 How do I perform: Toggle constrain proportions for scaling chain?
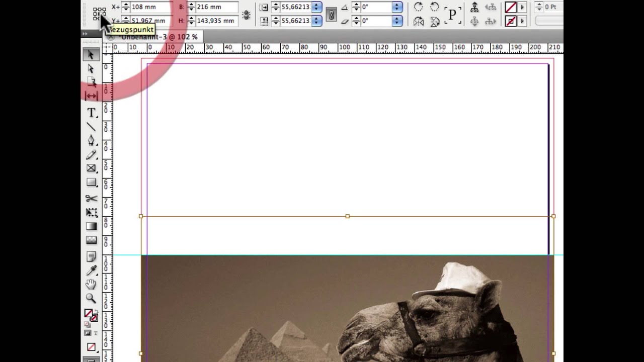click(331, 14)
